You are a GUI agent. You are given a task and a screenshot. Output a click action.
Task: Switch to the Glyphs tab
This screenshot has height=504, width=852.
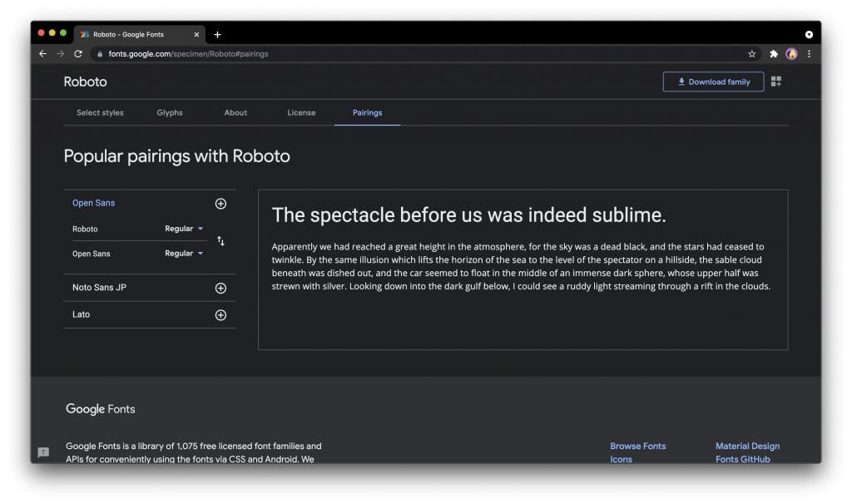pos(170,113)
